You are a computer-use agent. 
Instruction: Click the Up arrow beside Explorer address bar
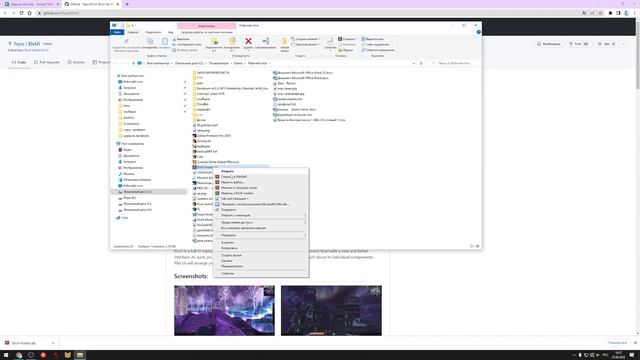click(x=133, y=63)
